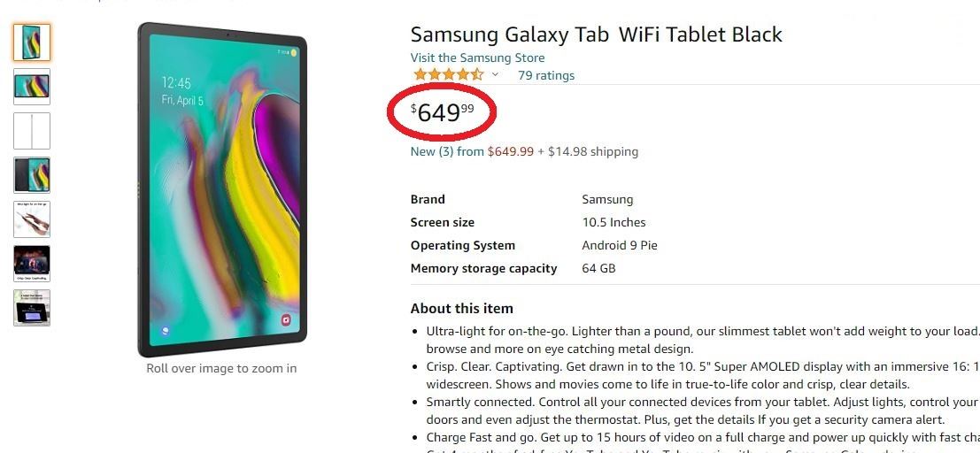Select the third thumbnail showing tablet side profile
Viewport: 980px width, 453px height.
click(32, 131)
